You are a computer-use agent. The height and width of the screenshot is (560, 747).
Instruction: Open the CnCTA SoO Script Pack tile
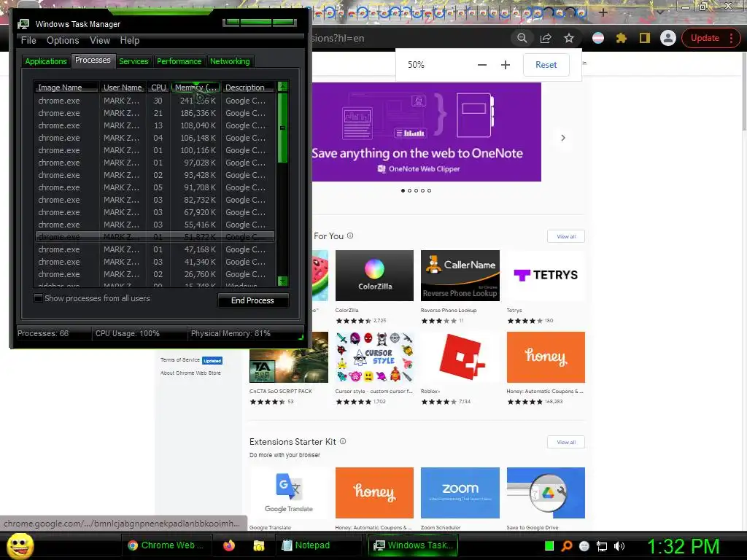click(x=289, y=357)
